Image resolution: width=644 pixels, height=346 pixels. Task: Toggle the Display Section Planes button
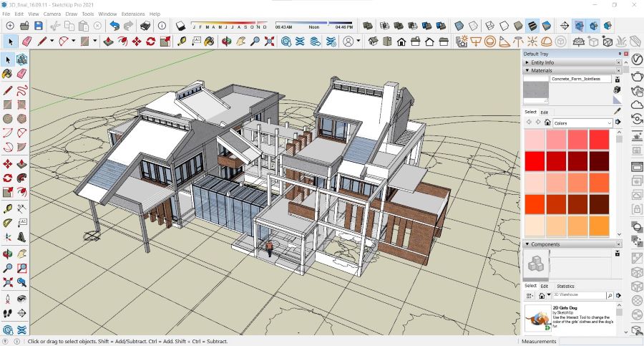(579, 26)
